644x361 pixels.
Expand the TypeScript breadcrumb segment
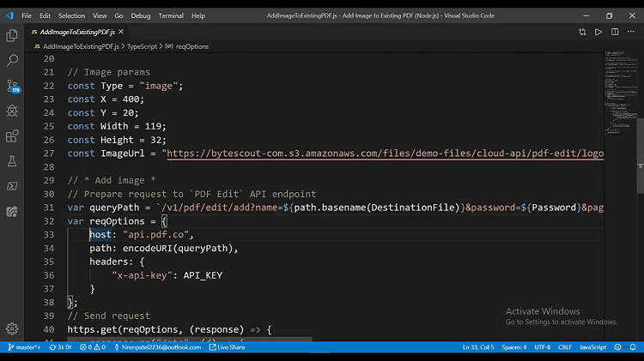coord(142,46)
